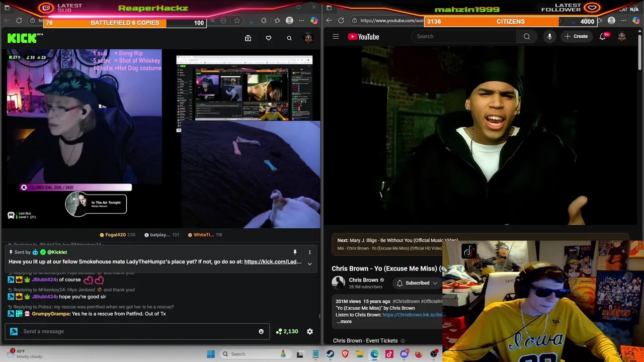
Task: Run search with YouTube magnifier button
Action: pyautogui.click(x=527, y=36)
